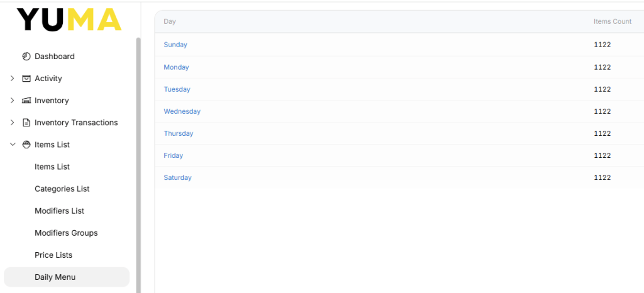Click the Items List parent menu label
The image size is (644, 293).
(x=52, y=145)
